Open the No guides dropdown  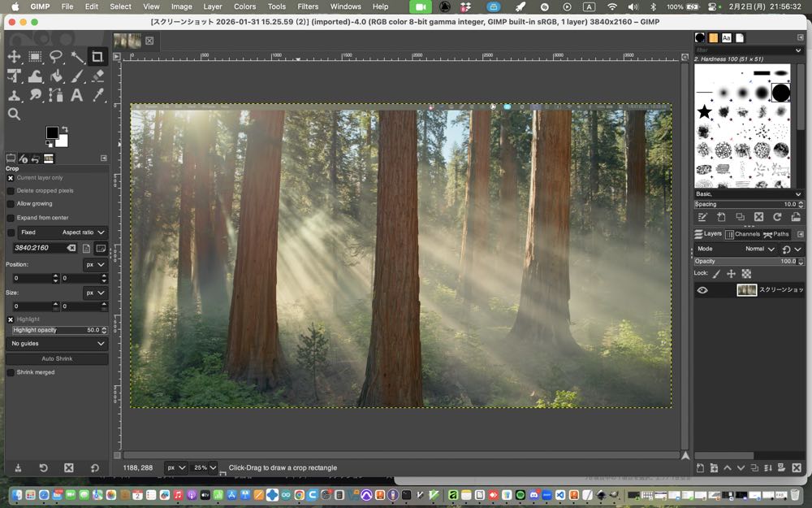[57, 344]
